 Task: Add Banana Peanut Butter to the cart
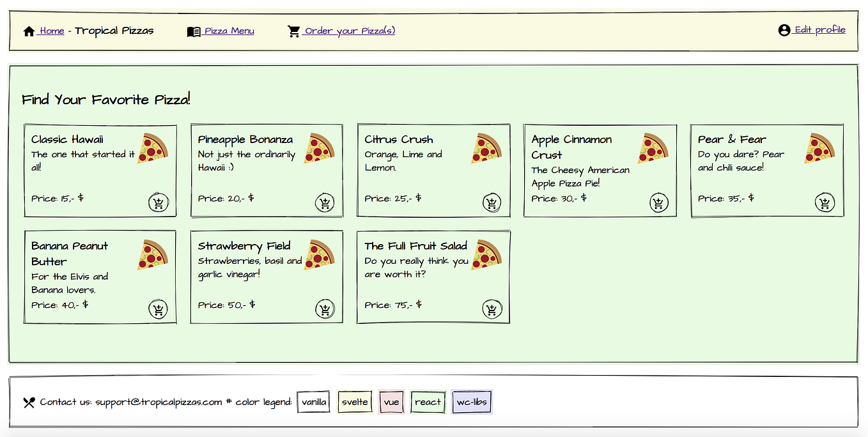click(x=158, y=309)
